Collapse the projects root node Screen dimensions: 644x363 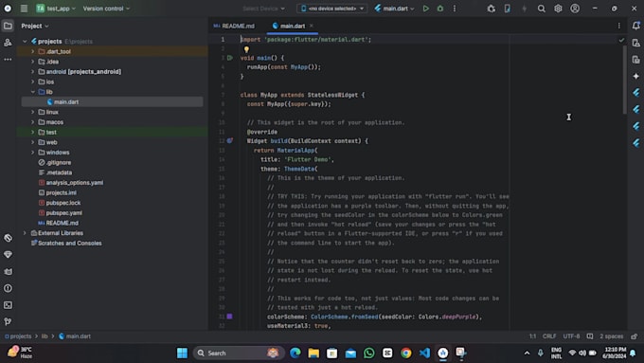coord(25,41)
